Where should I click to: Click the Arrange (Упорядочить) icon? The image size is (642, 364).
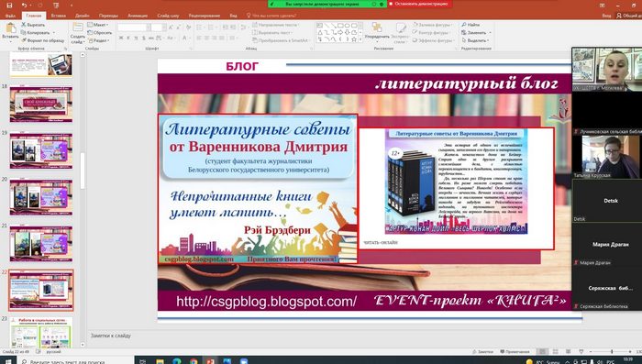pyautogui.click(x=377, y=28)
